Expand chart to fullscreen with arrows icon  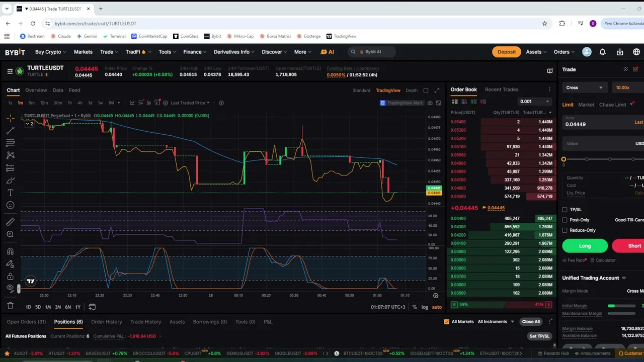click(x=437, y=90)
